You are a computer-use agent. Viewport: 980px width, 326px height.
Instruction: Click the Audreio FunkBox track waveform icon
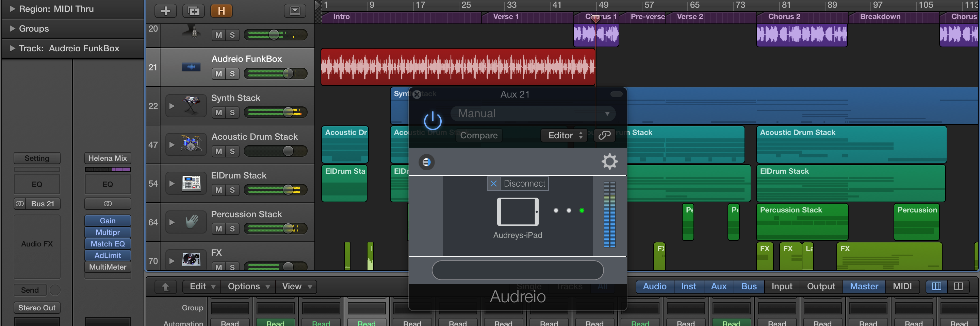click(x=191, y=67)
